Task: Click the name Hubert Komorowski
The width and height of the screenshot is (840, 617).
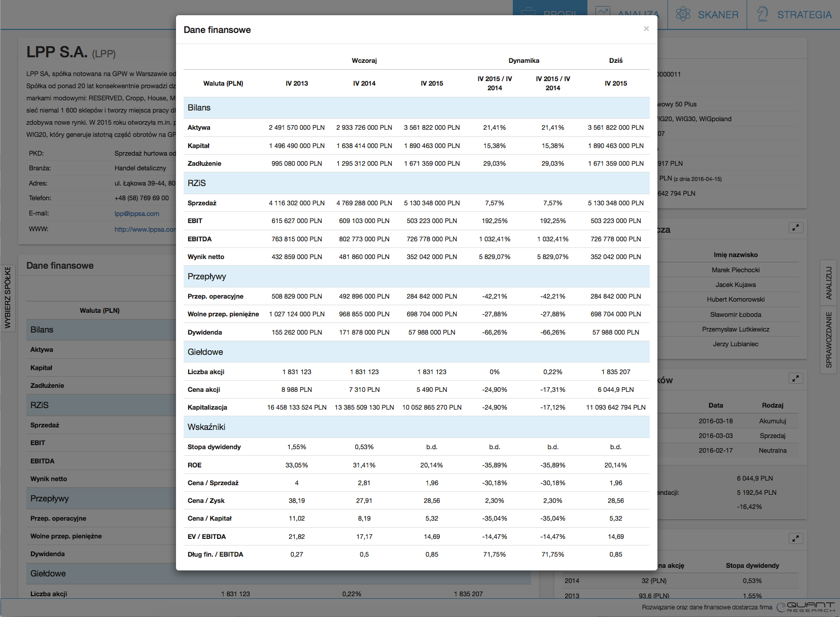Action: (x=736, y=299)
